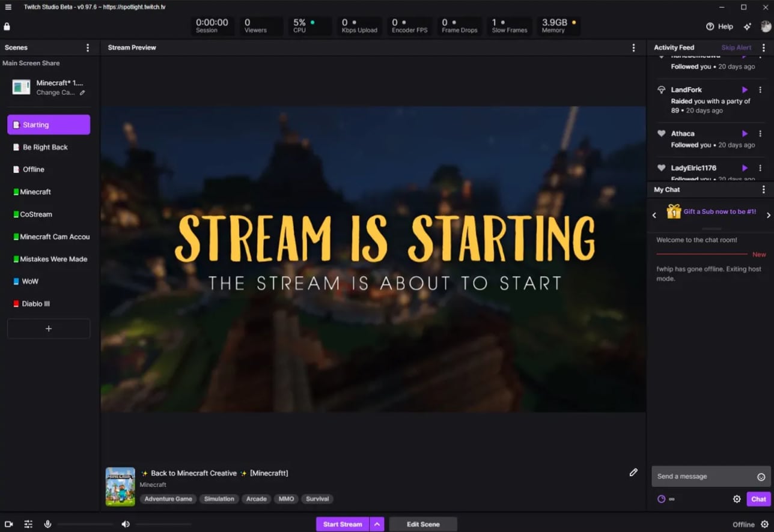Open Scenes panel options menu
774x532 pixels.
[88, 47]
